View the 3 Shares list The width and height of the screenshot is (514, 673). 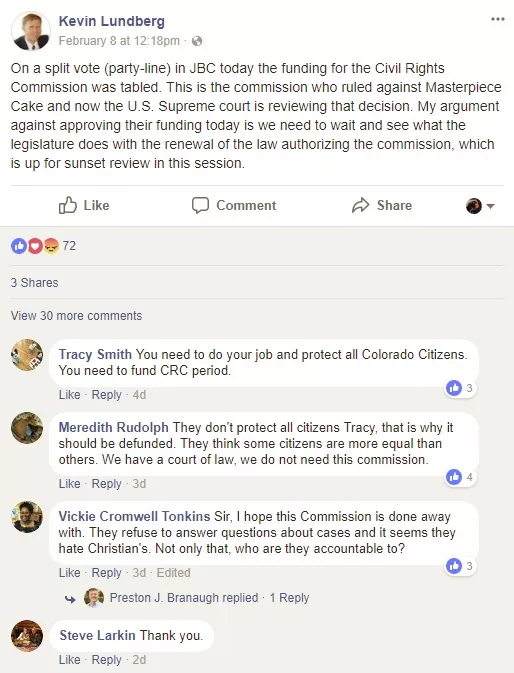point(34,282)
